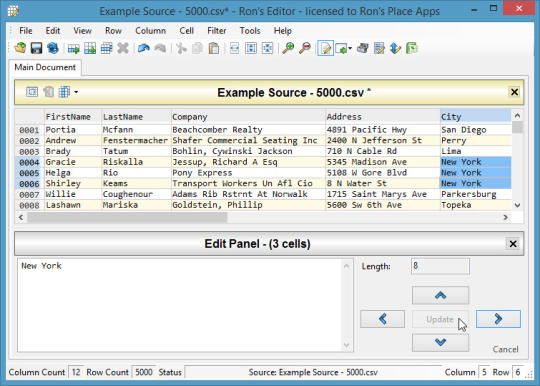
Task: Expand the dropdown arrow beside view toolbar icon
Action: point(350,48)
